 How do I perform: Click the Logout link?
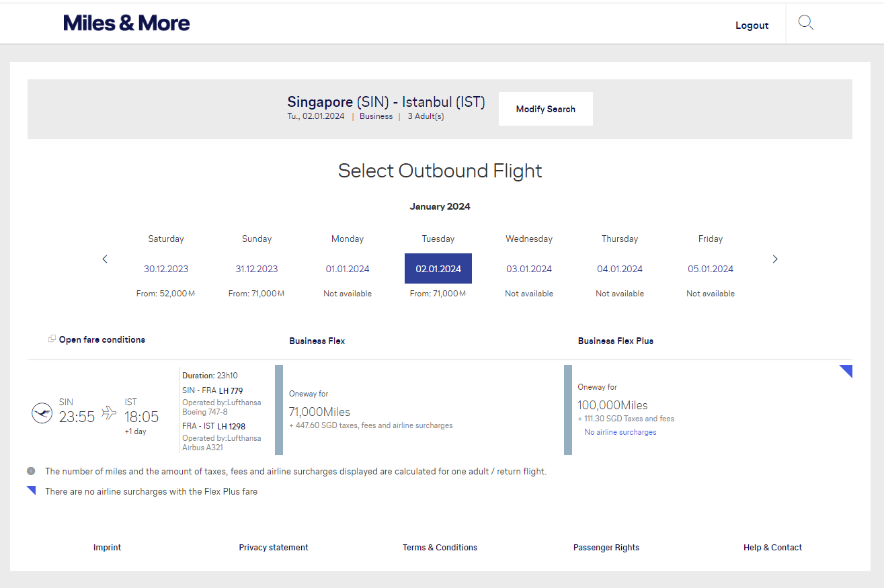(x=752, y=26)
